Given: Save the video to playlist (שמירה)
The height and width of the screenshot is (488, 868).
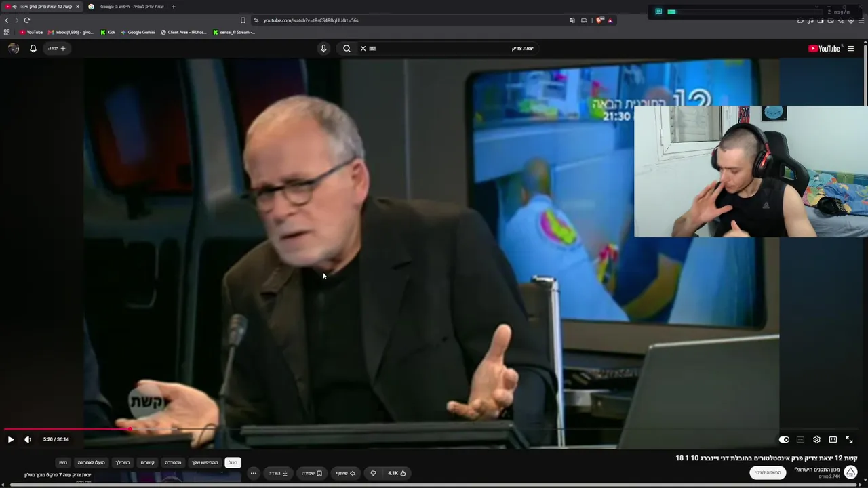Looking at the screenshot, I should (312, 473).
